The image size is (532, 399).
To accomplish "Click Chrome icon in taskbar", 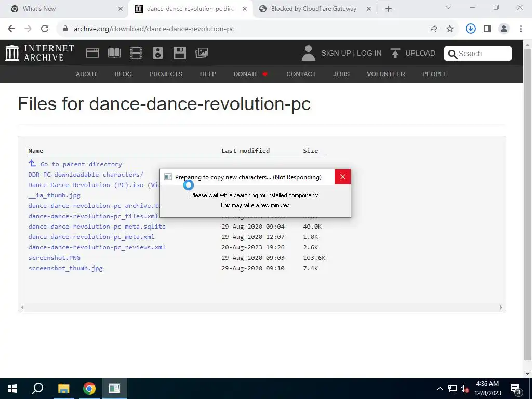I will (89, 389).
